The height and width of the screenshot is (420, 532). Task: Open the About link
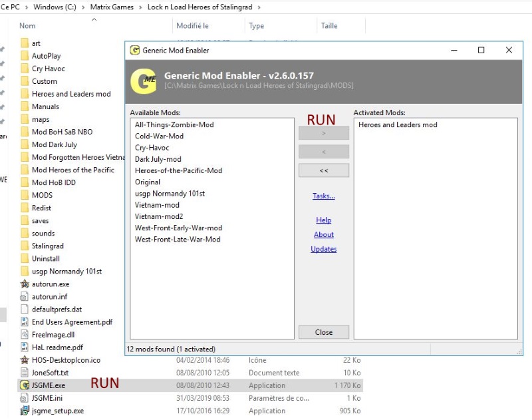324,234
